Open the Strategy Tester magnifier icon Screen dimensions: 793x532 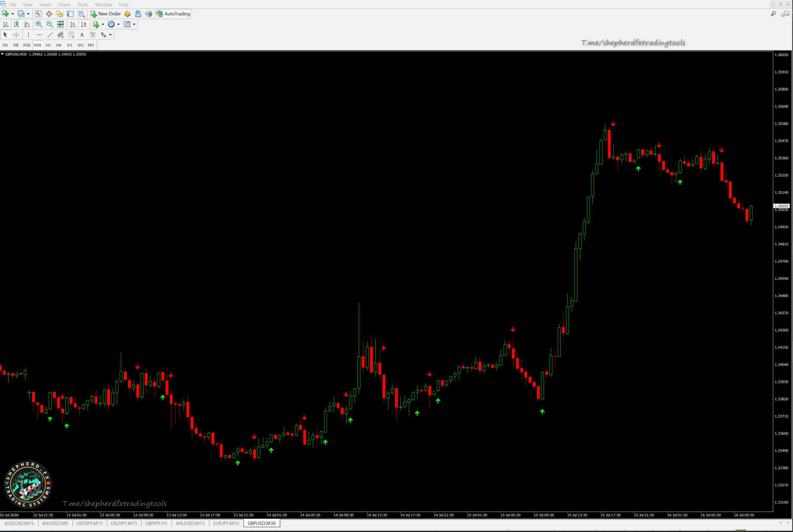pyautogui.click(x=81, y=14)
